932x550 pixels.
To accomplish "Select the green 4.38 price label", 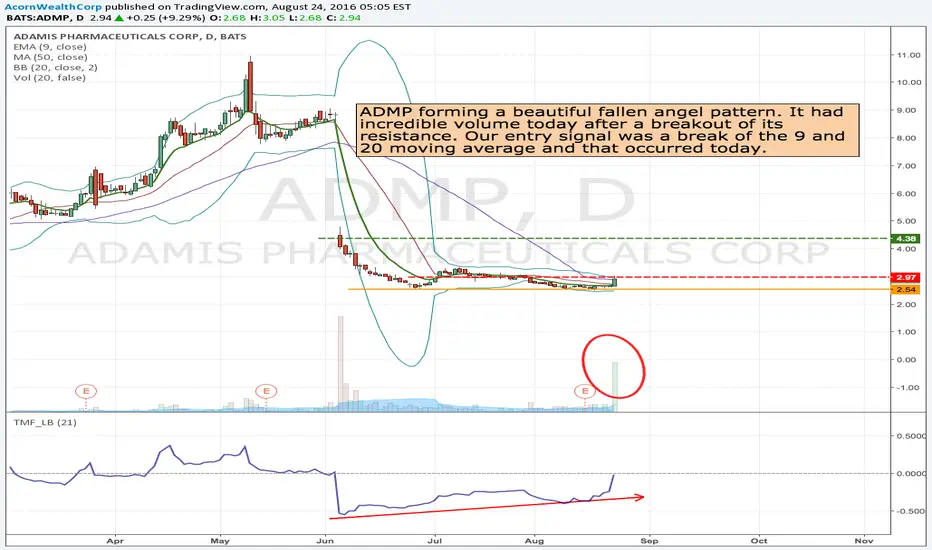I will (906, 238).
